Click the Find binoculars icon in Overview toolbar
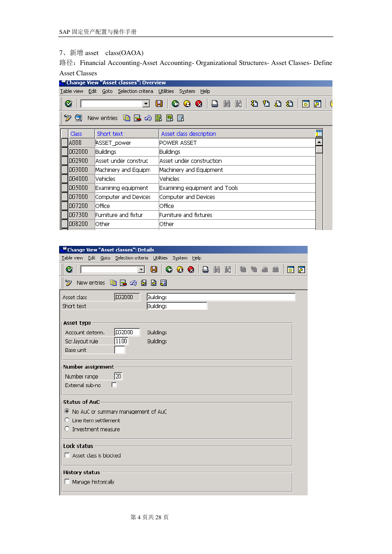 227,104
